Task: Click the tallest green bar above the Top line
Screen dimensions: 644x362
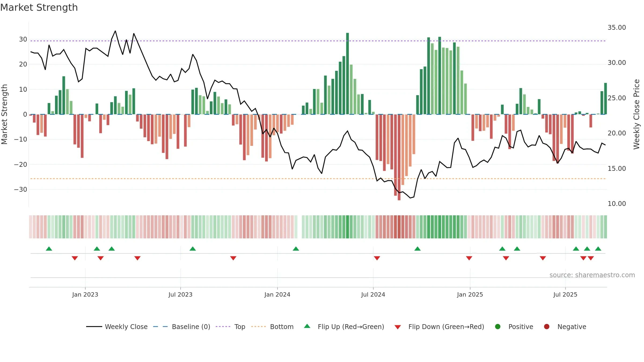Action: tap(347, 73)
